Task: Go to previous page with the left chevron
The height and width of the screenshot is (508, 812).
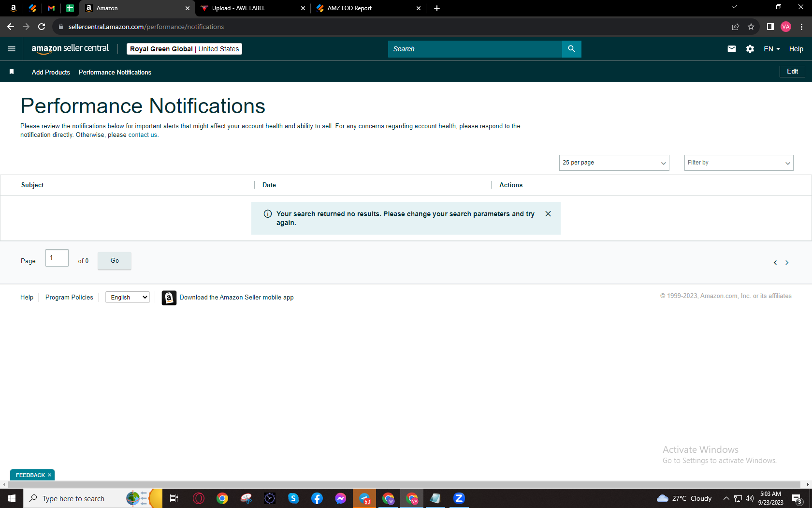Action: pos(775,262)
